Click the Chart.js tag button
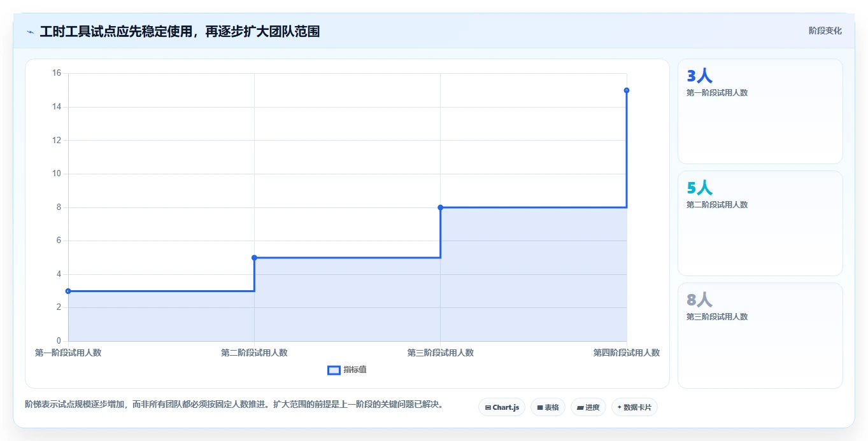The width and height of the screenshot is (868, 441). coord(502,407)
